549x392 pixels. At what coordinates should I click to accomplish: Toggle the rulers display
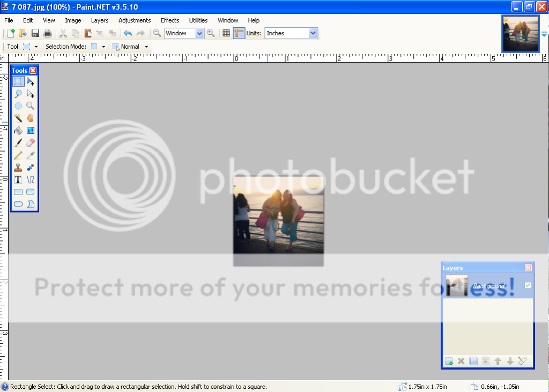click(239, 33)
